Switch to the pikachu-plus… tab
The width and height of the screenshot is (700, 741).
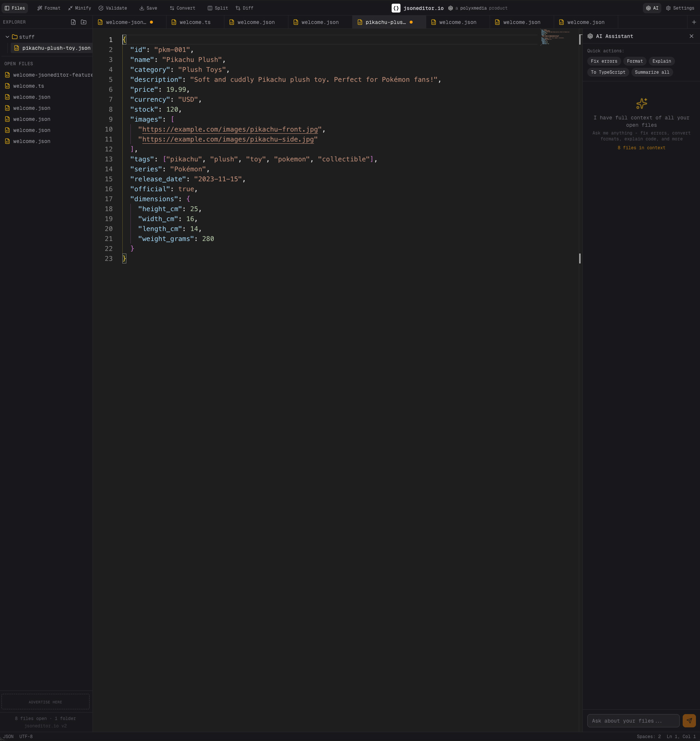click(x=389, y=22)
